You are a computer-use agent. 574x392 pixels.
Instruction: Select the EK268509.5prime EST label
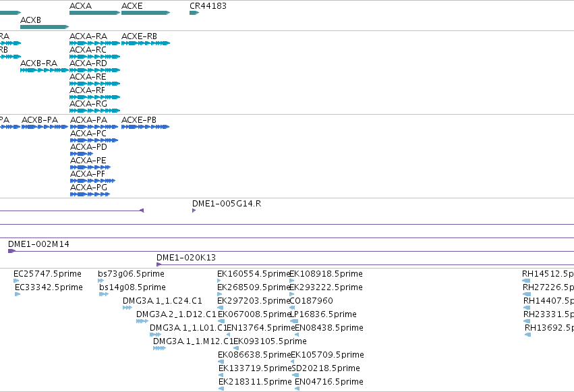click(x=254, y=287)
